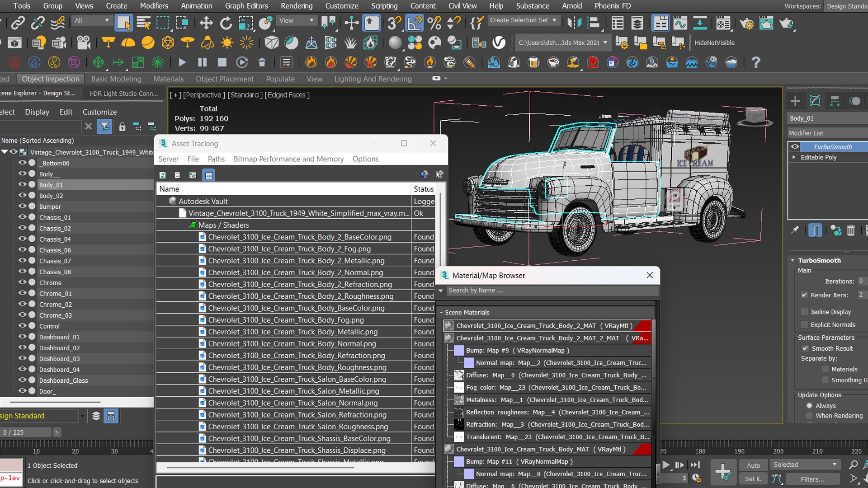
Task: Open the Phoenix FD menu
Action: pyautogui.click(x=613, y=6)
